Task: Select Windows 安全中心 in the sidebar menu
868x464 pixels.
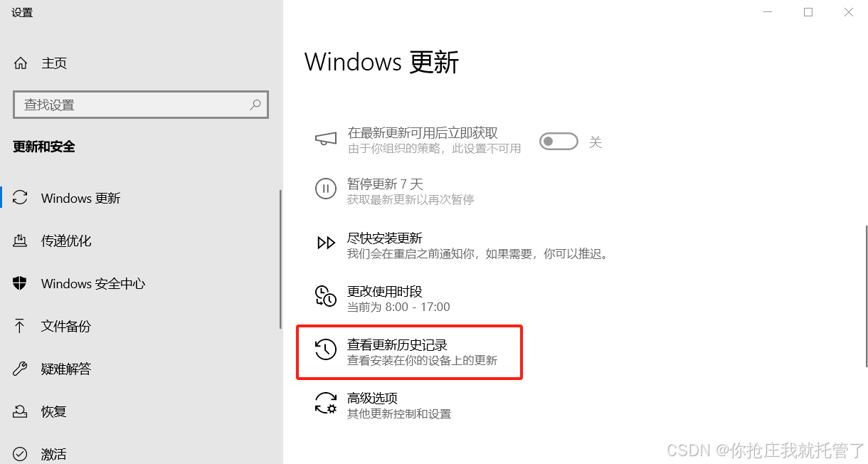Action: click(x=93, y=283)
